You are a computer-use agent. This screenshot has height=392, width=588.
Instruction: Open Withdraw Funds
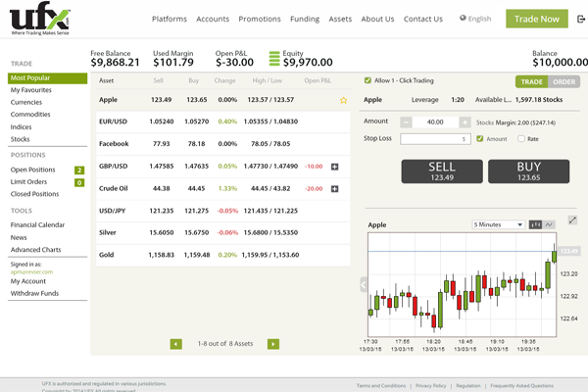click(34, 293)
